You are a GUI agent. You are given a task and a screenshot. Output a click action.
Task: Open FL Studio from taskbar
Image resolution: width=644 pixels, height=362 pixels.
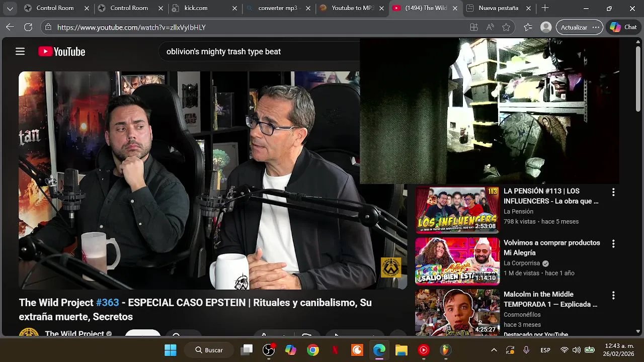[446, 350]
